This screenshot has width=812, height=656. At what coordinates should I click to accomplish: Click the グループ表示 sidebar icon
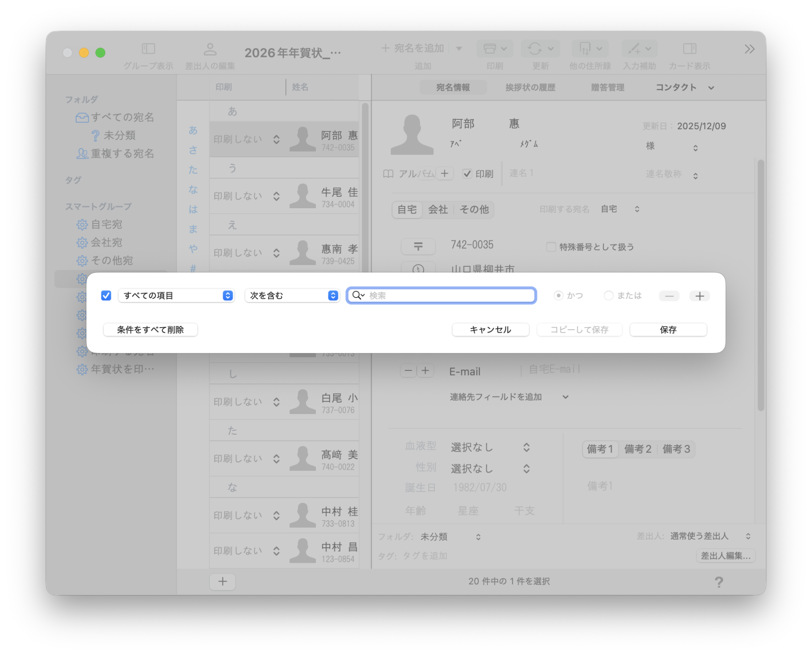[148, 49]
